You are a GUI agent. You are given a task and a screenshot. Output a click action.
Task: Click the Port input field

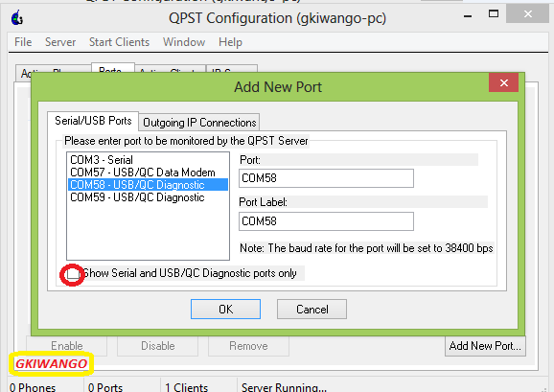[326, 178]
